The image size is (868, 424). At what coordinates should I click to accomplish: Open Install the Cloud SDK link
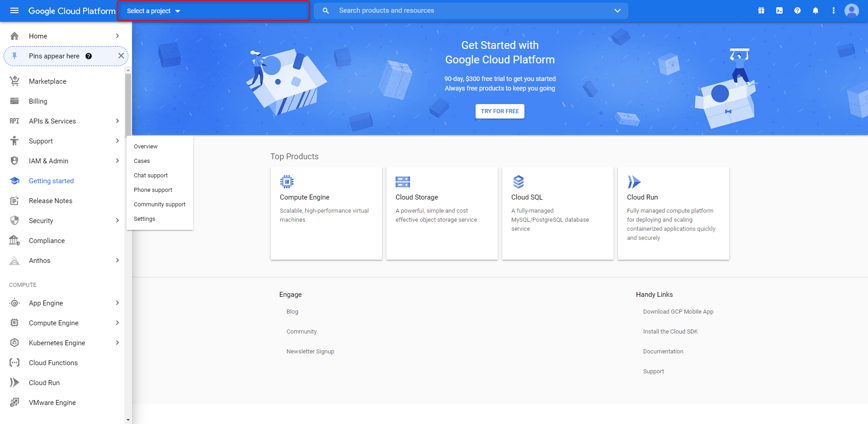click(670, 332)
